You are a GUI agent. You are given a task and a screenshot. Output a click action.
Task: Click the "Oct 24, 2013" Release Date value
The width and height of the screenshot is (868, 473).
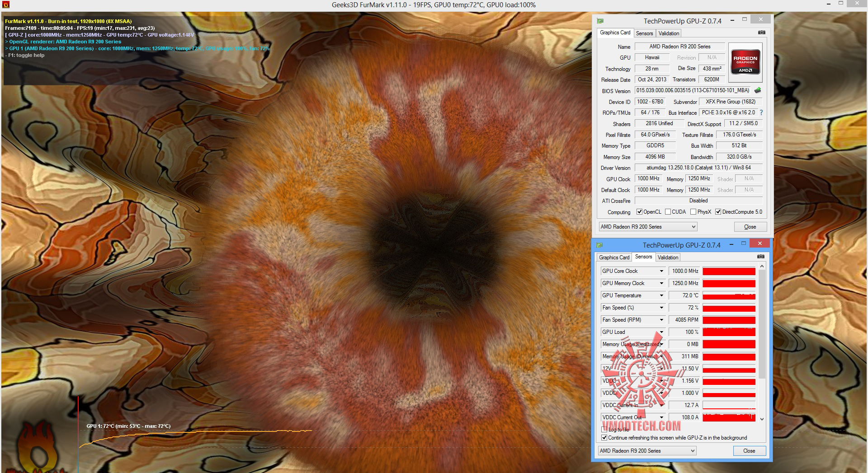pyautogui.click(x=652, y=80)
